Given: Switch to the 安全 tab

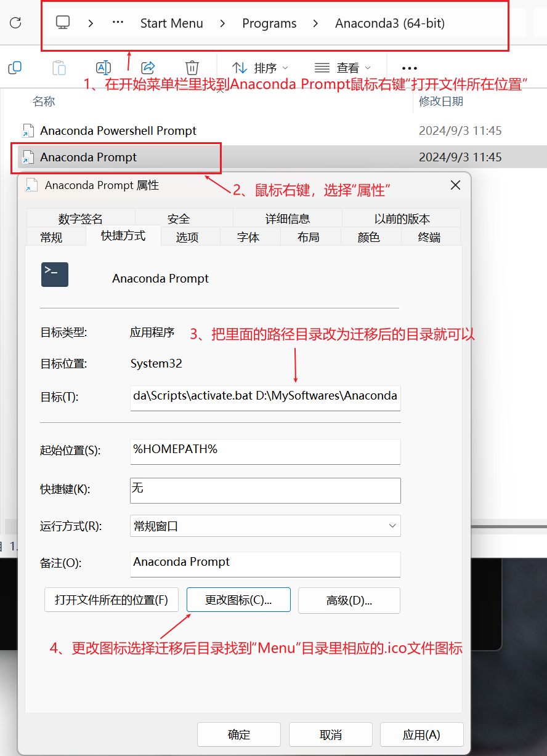Looking at the screenshot, I should pyautogui.click(x=179, y=219).
